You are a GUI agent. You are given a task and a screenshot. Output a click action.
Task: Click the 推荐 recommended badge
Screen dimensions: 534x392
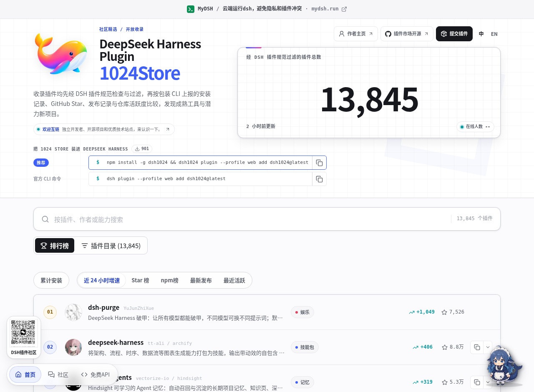[41, 163]
